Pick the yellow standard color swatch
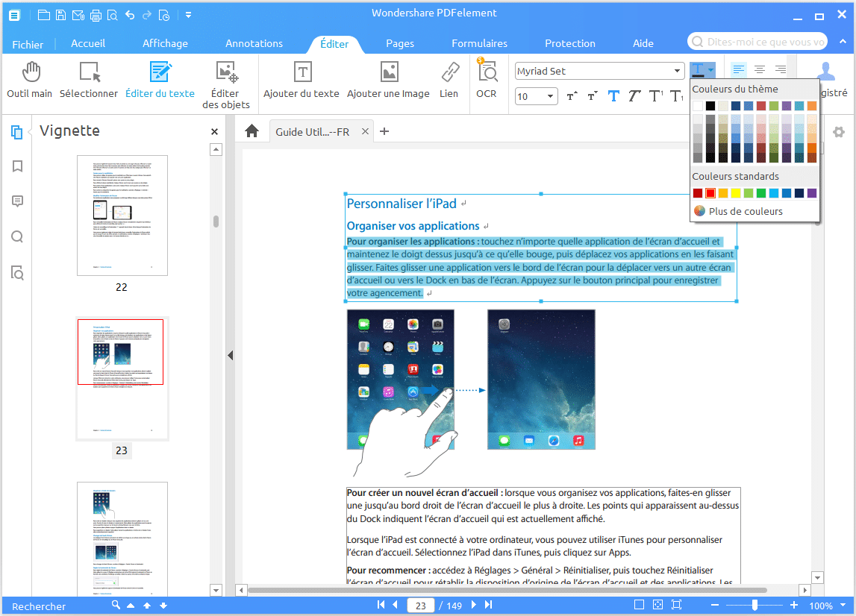The height and width of the screenshot is (616, 856). pos(736,193)
